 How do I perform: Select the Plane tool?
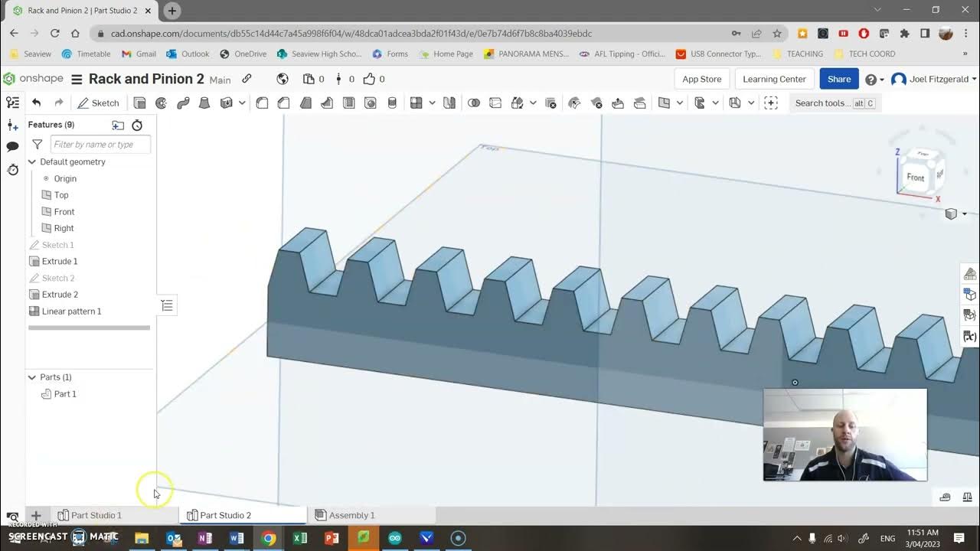point(664,103)
